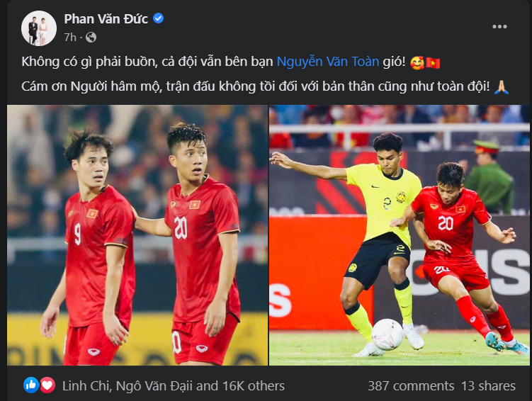The image size is (532, 401).
Task: Click the blue Like reaction icon
Action: tap(31, 385)
